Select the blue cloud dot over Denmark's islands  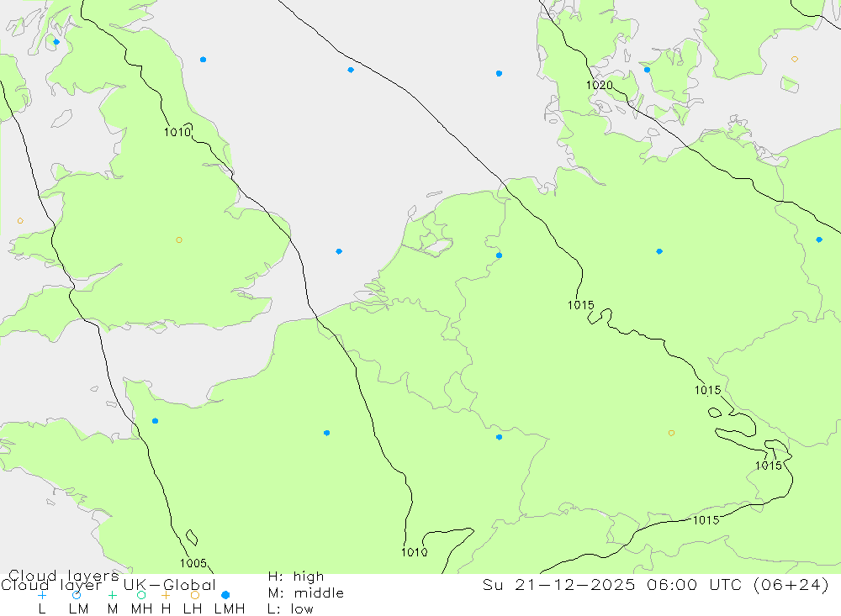[647, 70]
